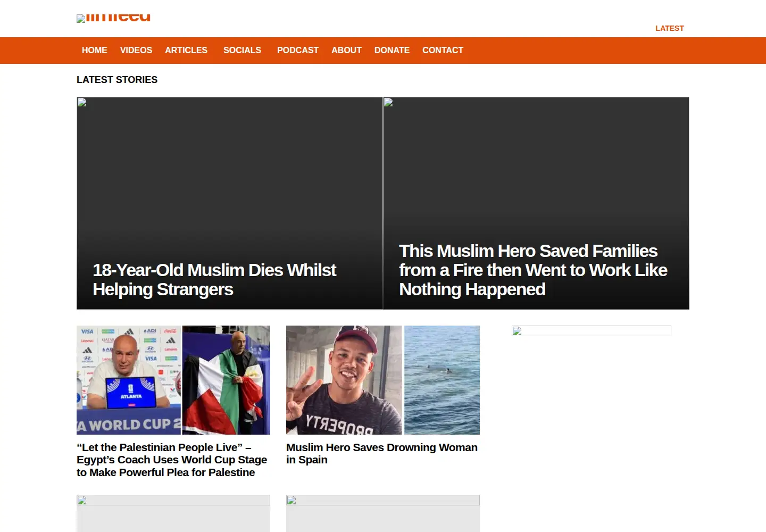Click the broken sidebar banner image

[x=592, y=331]
